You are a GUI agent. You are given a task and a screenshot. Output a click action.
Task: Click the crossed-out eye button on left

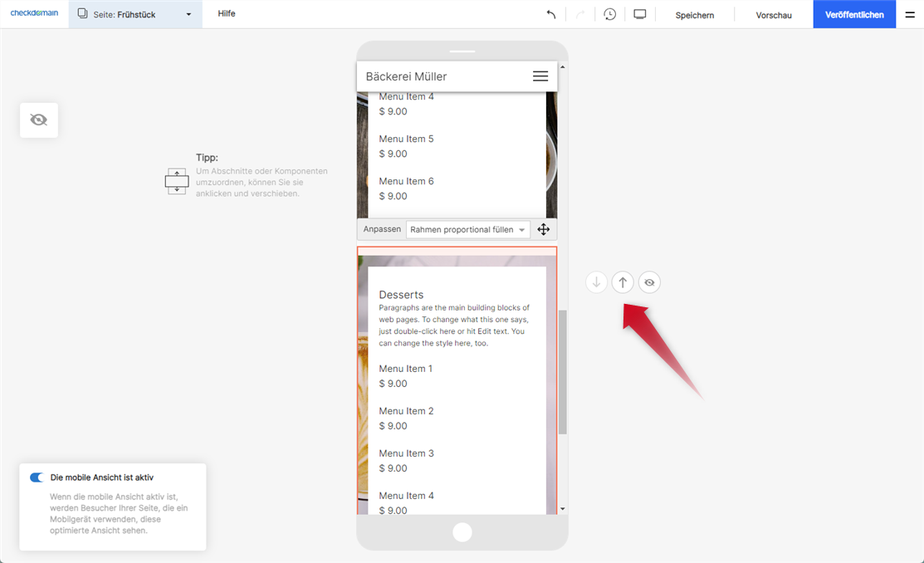tap(39, 120)
